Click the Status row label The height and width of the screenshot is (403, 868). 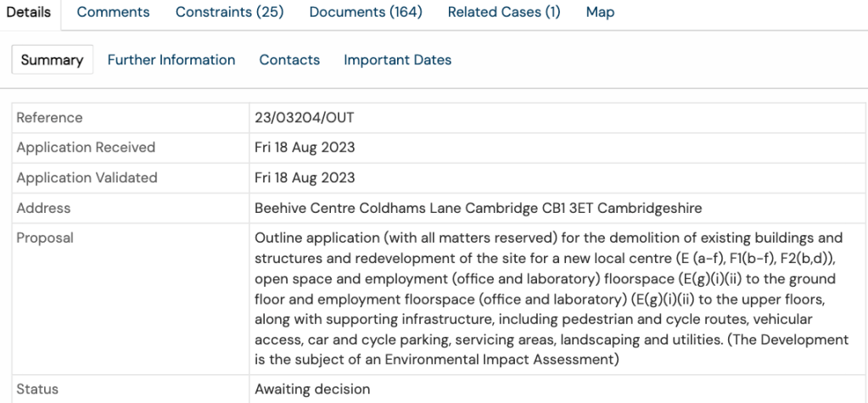click(36, 390)
